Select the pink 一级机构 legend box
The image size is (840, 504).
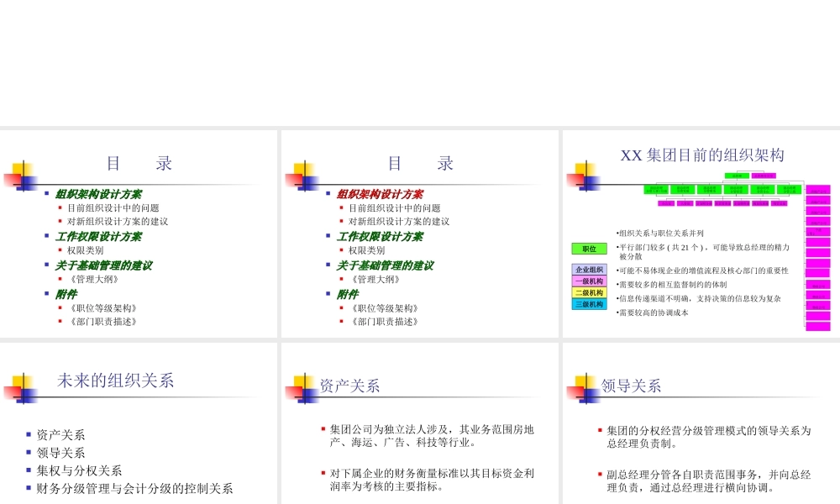pyautogui.click(x=589, y=280)
